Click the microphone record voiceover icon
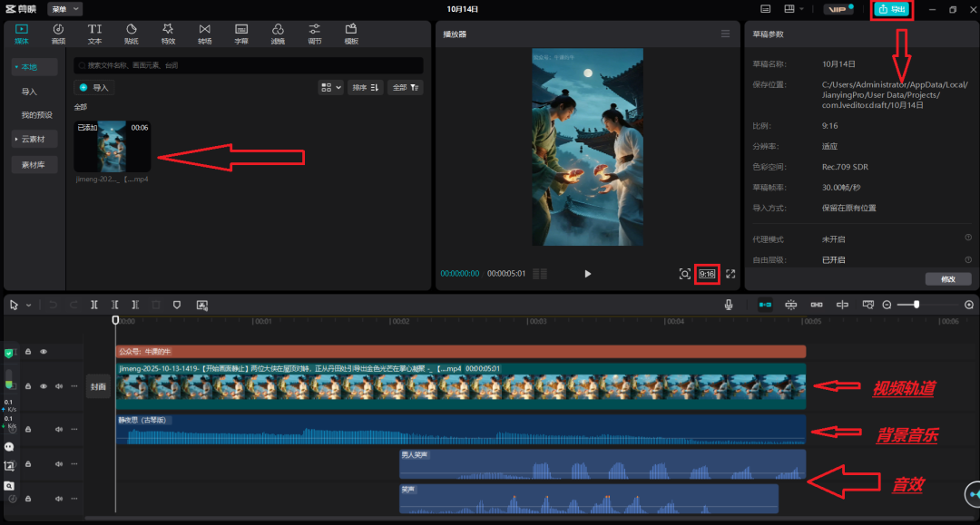Screen dimensions: 980x525 [x=729, y=306]
